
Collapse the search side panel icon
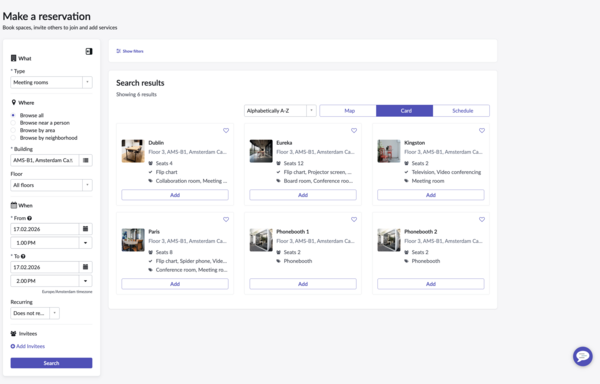point(89,51)
